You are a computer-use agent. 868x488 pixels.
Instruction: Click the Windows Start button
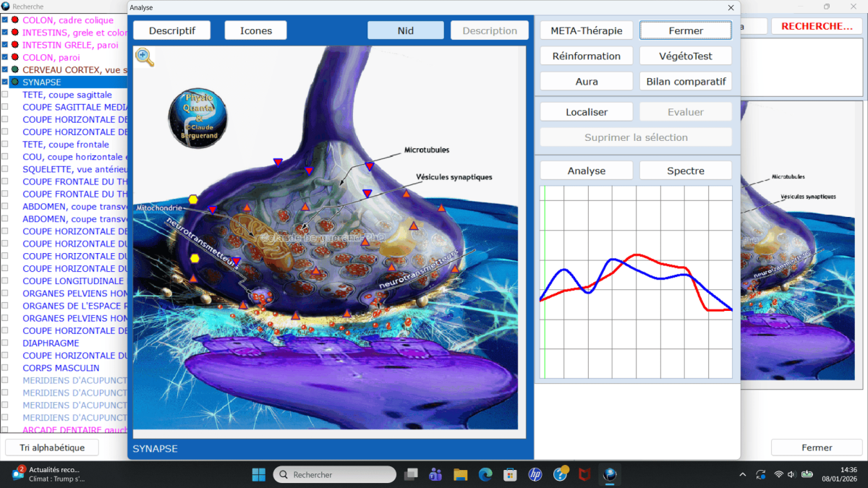click(258, 474)
